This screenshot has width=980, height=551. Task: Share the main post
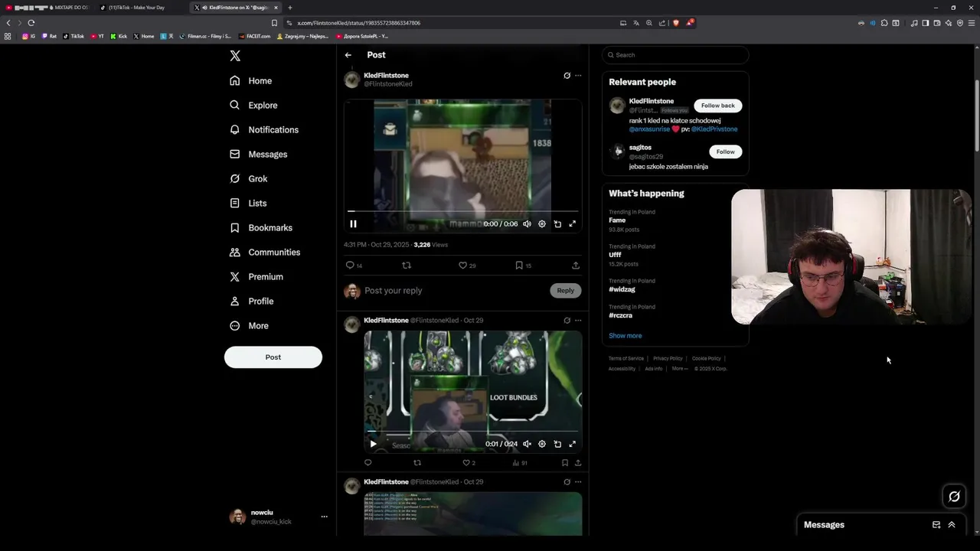click(576, 266)
